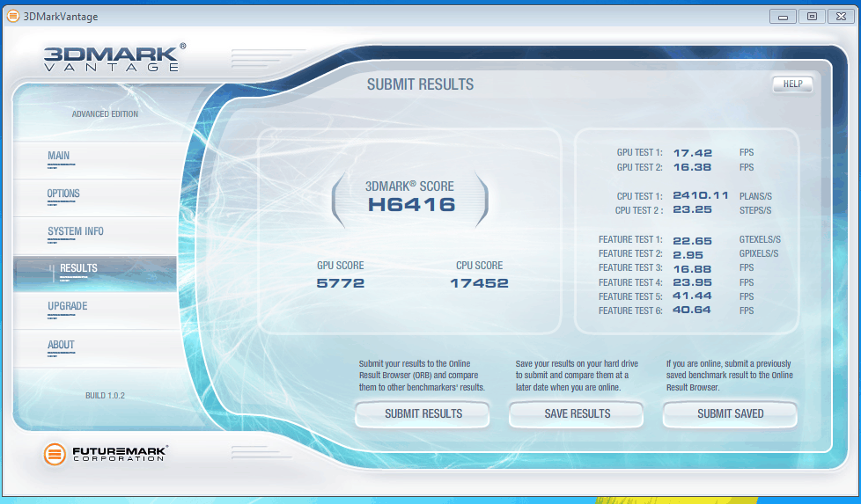This screenshot has width=861, height=504.
Task: Click CPU Test 2 value 23.25
Action: 692,209
